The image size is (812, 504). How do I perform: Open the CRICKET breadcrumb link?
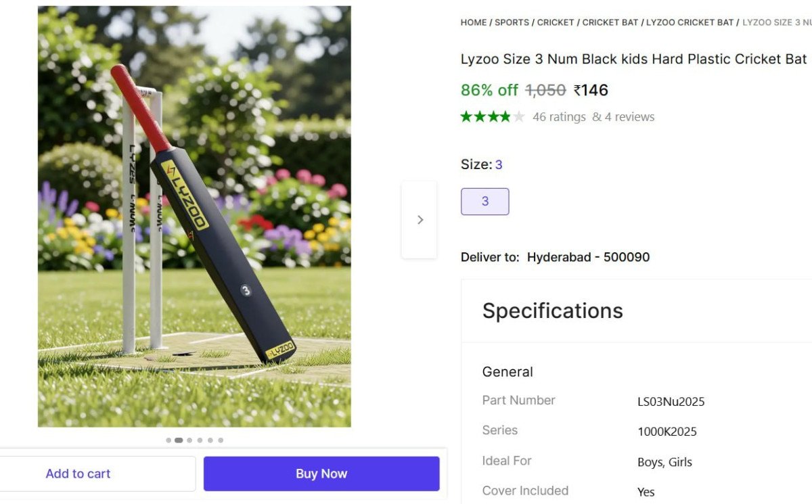point(555,22)
